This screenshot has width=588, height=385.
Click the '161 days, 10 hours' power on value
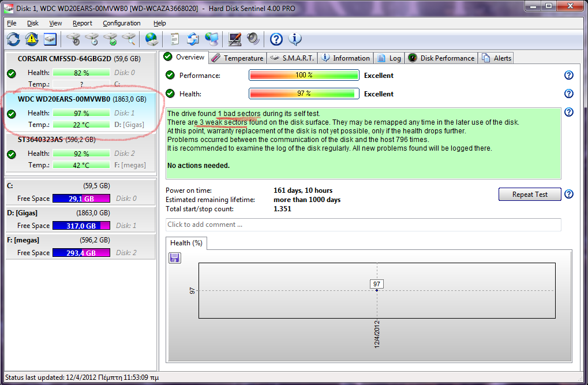point(303,190)
